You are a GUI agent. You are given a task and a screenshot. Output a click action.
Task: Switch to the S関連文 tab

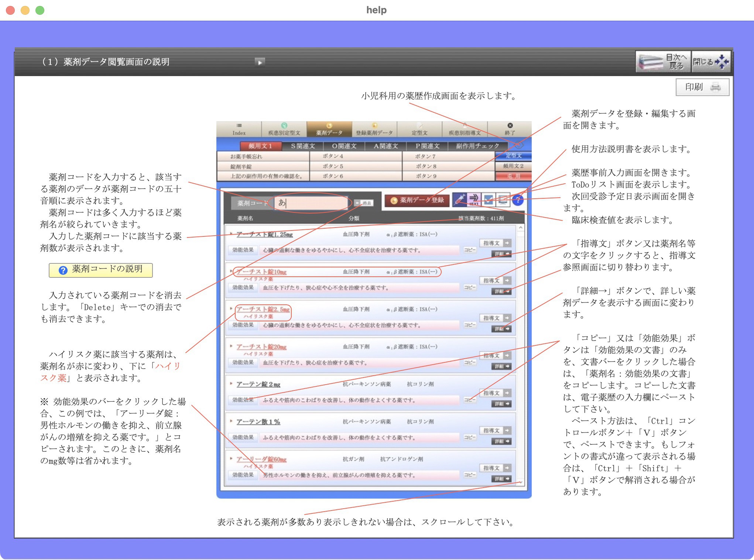[x=302, y=146]
